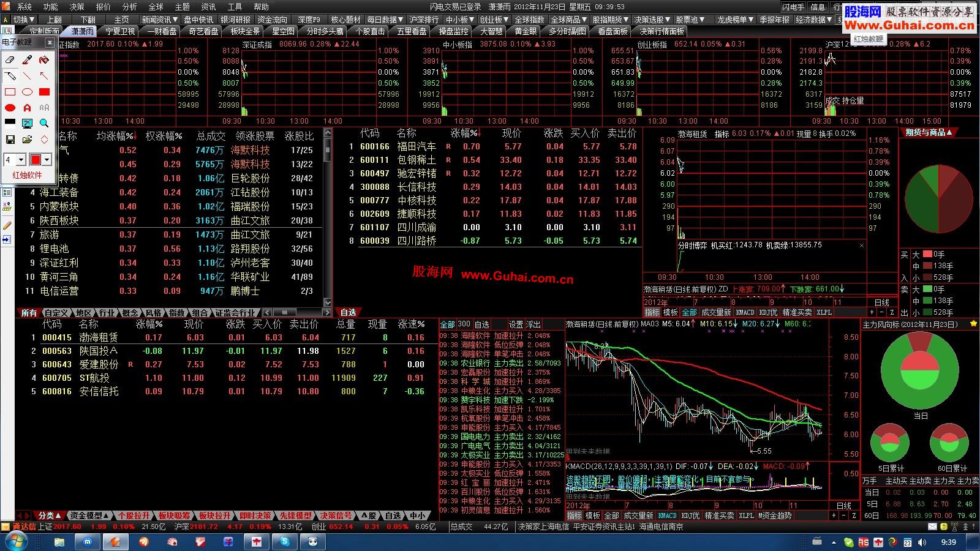980x551 pixels.
Task: Click the 上翻 page-up button
Action: (x=55, y=20)
